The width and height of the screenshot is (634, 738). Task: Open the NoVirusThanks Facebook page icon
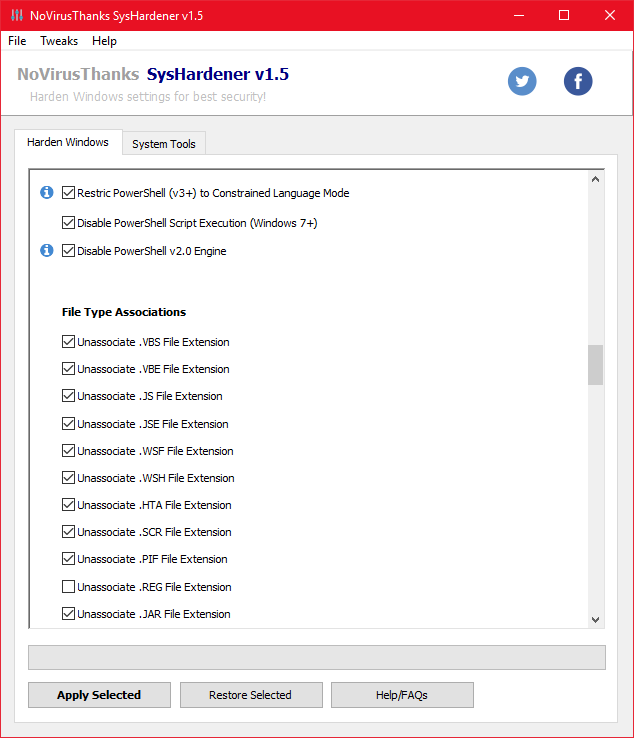578,81
